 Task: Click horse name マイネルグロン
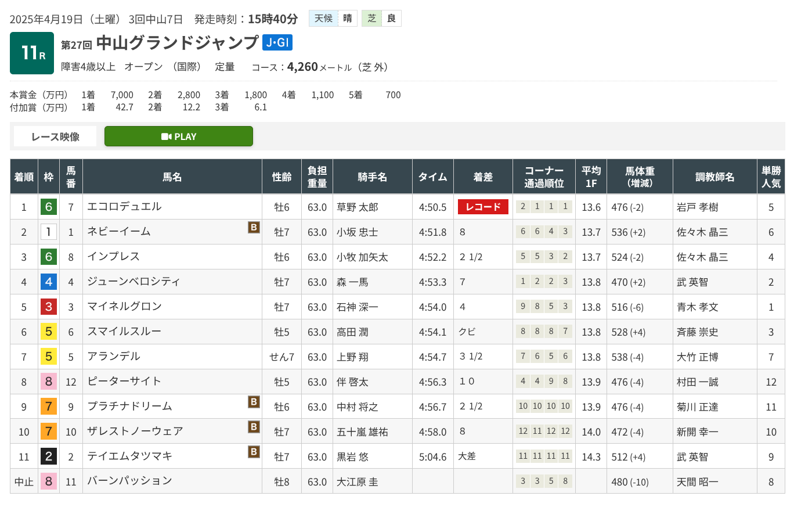124,307
